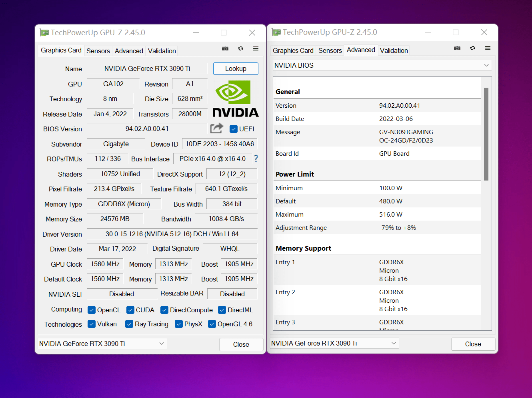The height and width of the screenshot is (398, 532).
Task: Click the NVIDIA logo image
Action: click(235, 98)
